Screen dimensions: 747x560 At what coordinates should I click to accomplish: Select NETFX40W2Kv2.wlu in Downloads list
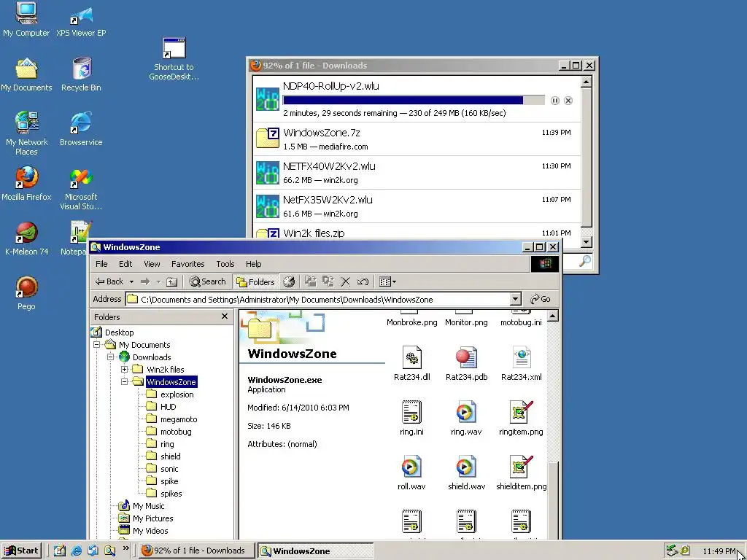click(417, 172)
